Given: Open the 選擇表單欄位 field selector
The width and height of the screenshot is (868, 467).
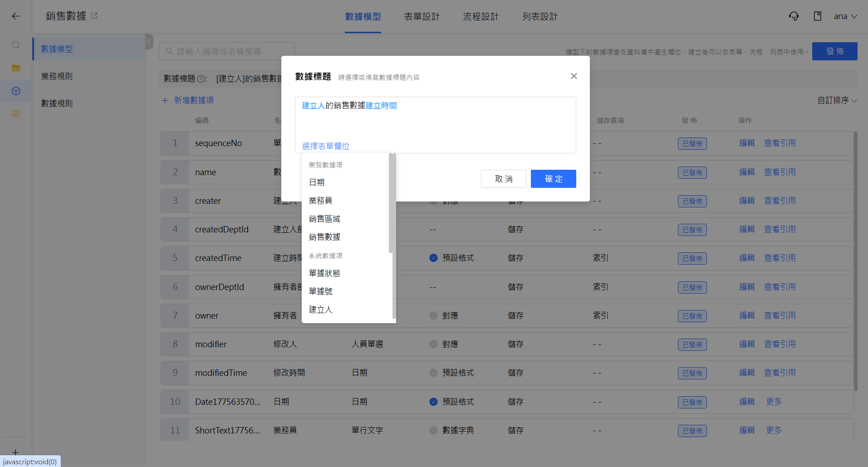Looking at the screenshot, I should point(326,146).
